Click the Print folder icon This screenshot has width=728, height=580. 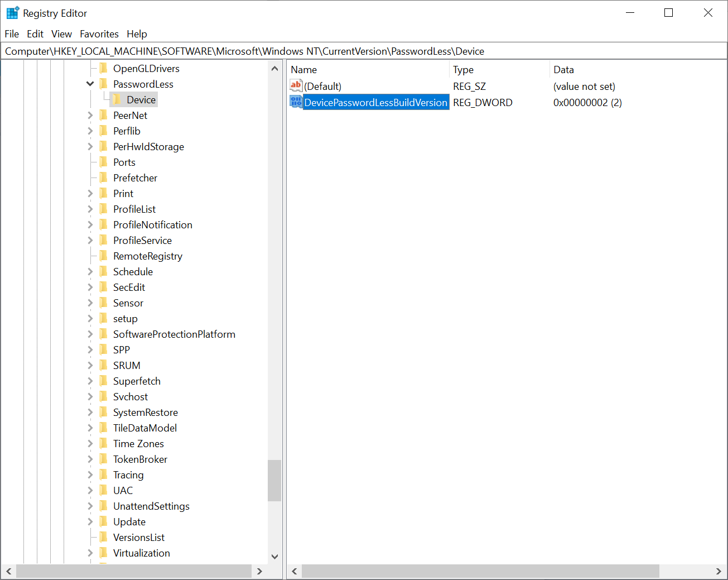(x=103, y=194)
